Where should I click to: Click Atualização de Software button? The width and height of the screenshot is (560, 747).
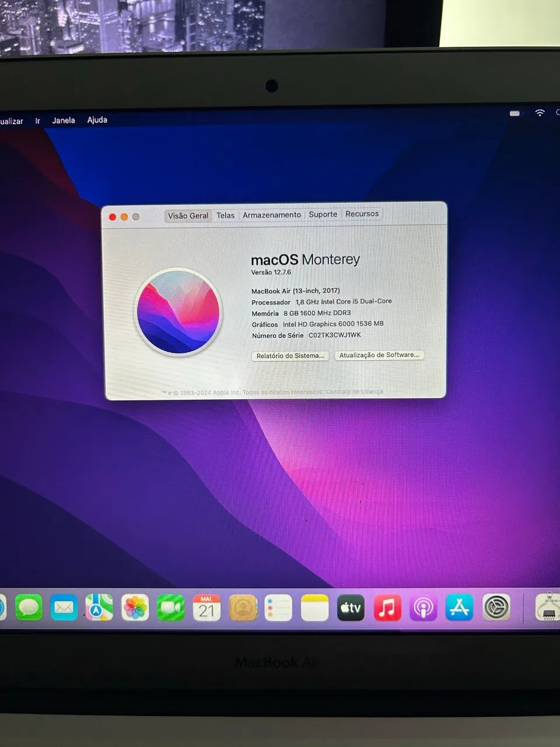coord(379,355)
